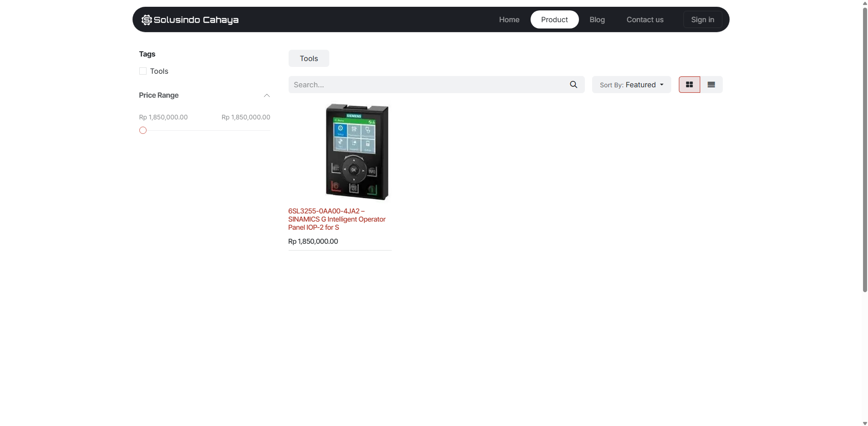Click the Rp 1,850,000.00 product price
The image size is (868, 426).
313,241
